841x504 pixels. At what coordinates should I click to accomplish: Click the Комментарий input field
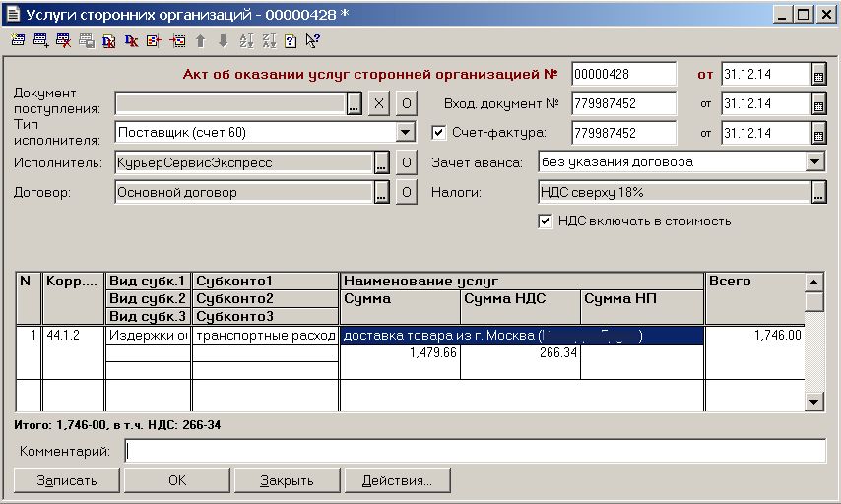point(476,452)
